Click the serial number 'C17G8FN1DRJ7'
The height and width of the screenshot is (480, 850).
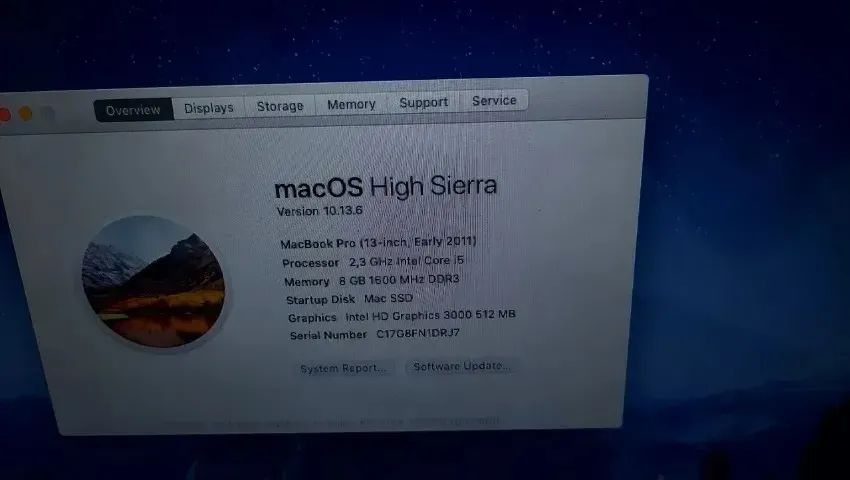[418, 333]
